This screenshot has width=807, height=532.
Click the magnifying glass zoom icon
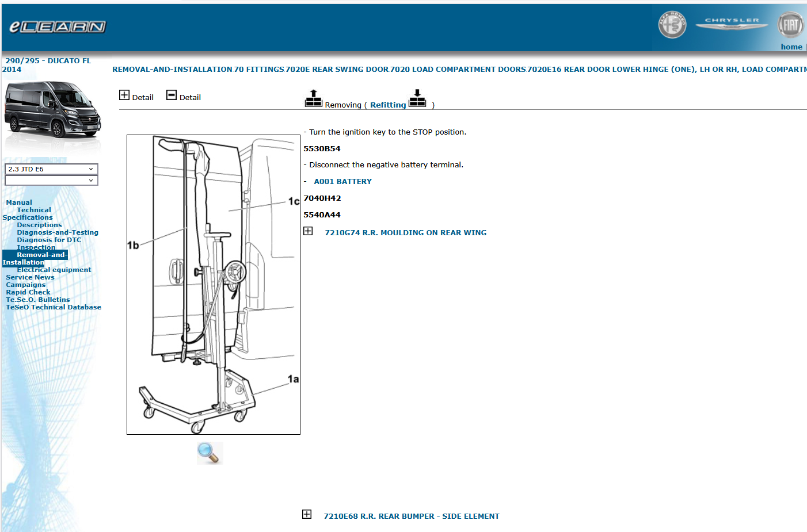coord(209,453)
